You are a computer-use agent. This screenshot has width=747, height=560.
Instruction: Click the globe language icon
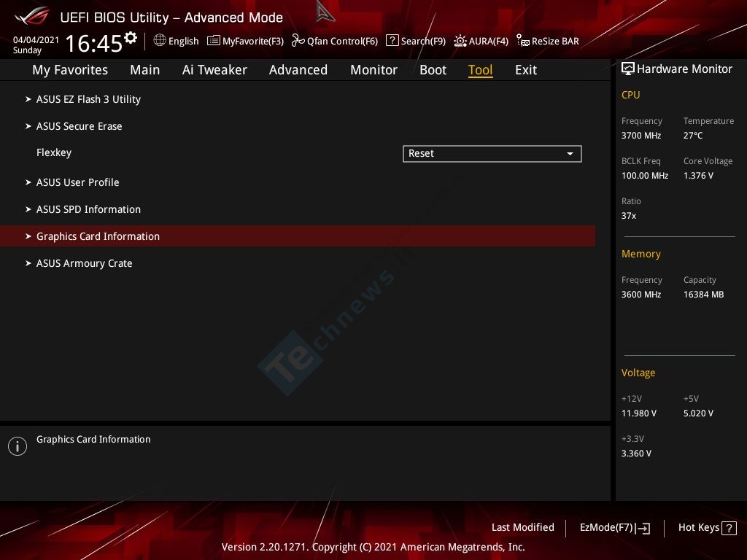[x=160, y=41]
